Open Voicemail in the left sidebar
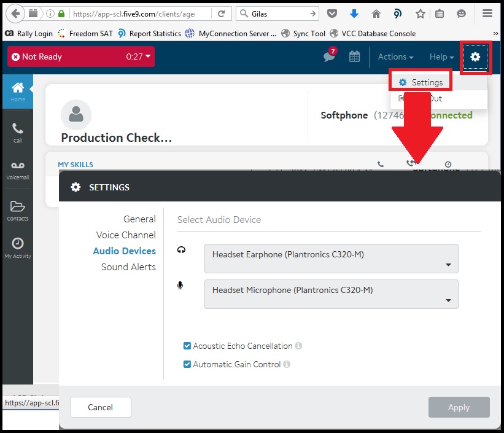This screenshot has height=433, width=504. [18, 171]
